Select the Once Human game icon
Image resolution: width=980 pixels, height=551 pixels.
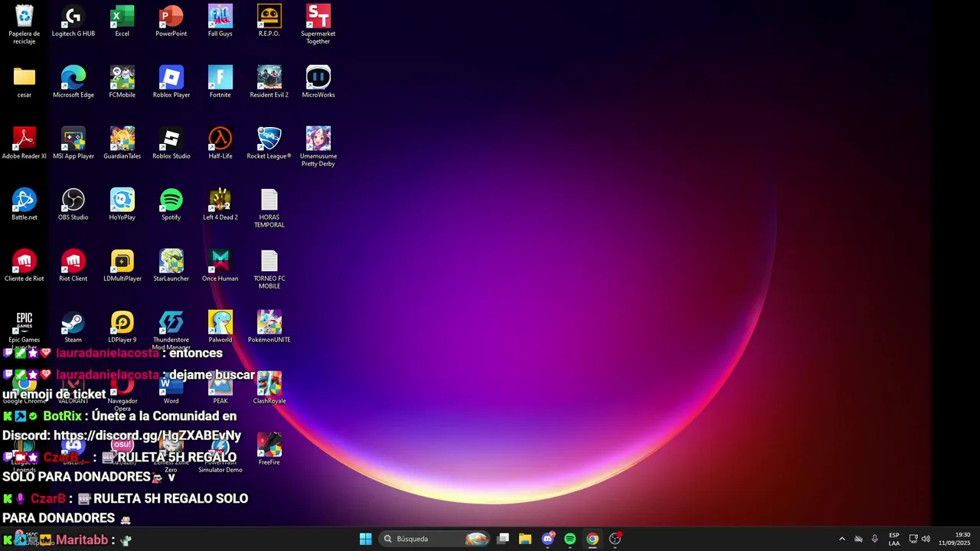[220, 266]
